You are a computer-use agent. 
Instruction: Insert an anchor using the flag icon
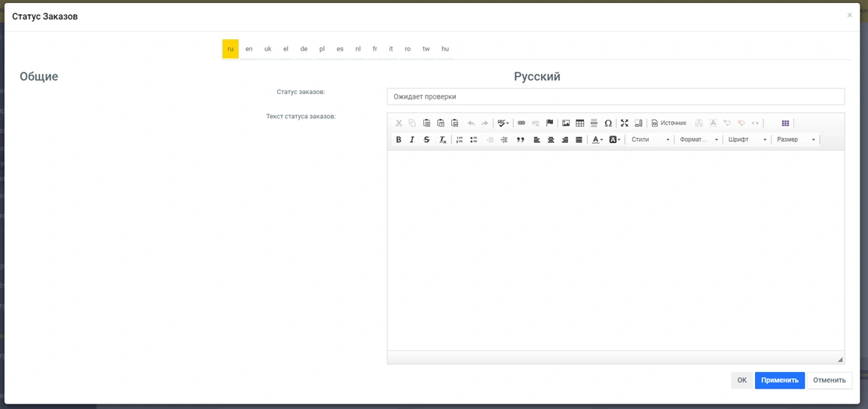pos(549,123)
